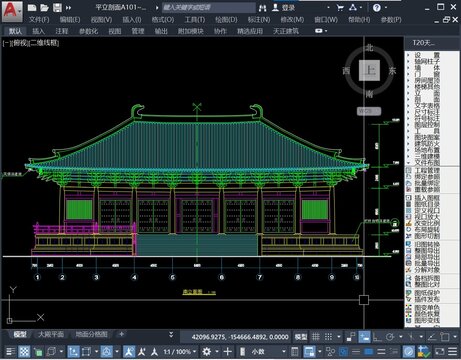461x360 pixels.
Task: Expand the 门窗 category in T20 sidebar
Action: [x=423, y=74]
